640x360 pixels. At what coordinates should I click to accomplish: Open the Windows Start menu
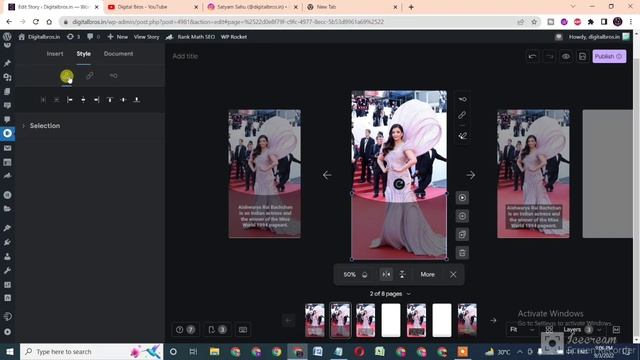10,351
